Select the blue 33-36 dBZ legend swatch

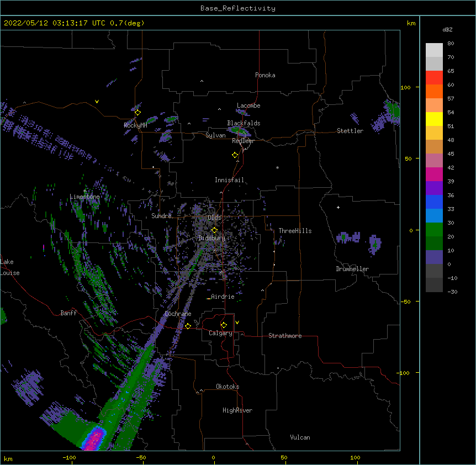434,202
